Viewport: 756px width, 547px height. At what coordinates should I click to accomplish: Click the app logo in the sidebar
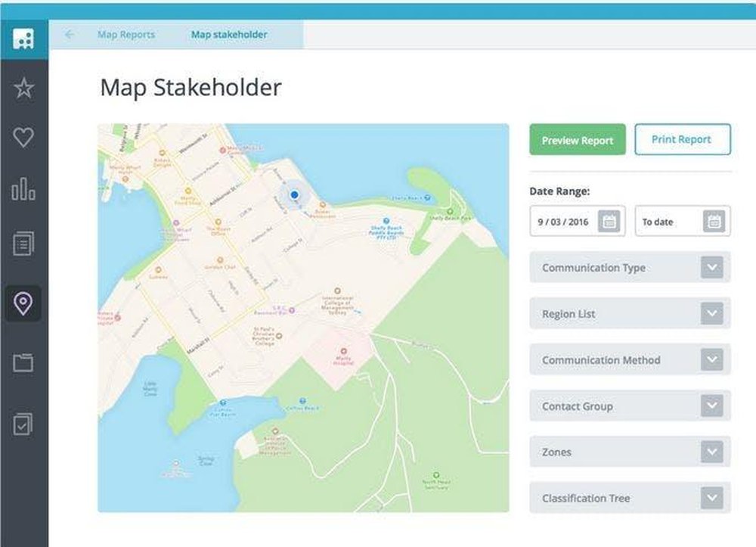pos(23,39)
